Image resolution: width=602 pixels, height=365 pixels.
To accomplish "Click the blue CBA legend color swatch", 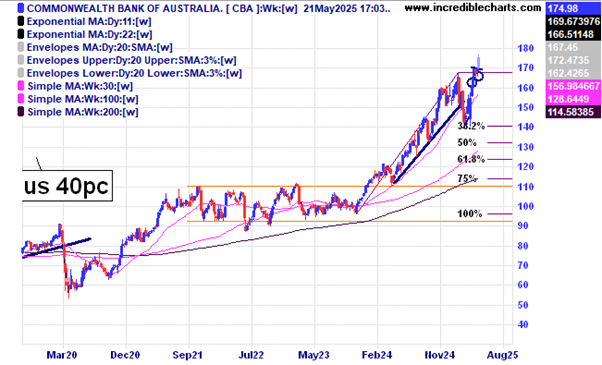I will (x=21, y=8).
